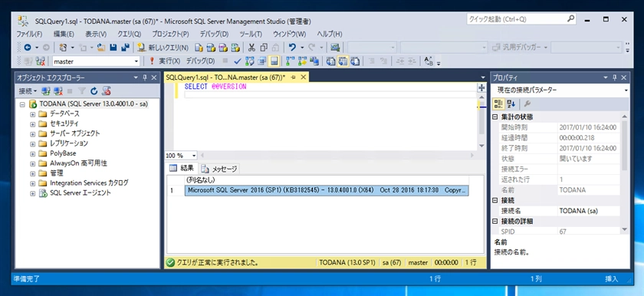Click the Change Connection icon beside database box
This screenshot has height=296, width=644.
click(40, 61)
